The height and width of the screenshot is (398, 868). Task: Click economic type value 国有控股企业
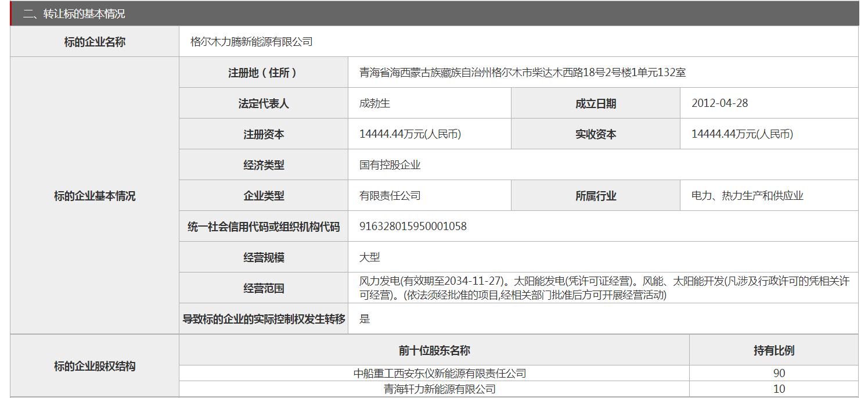390,165
